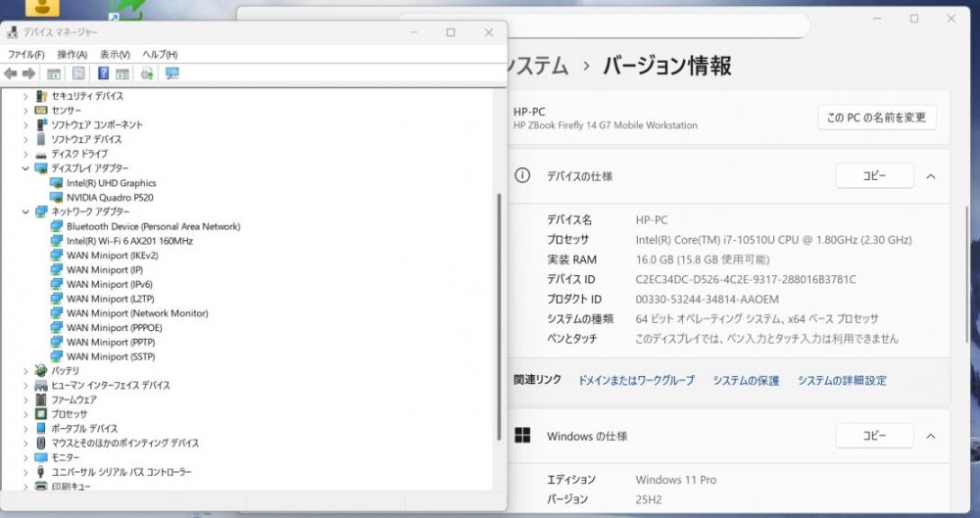Select WAN Miniport (L2TP)
Image resolution: width=980 pixels, height=518 pixels.
coord(110,299)
